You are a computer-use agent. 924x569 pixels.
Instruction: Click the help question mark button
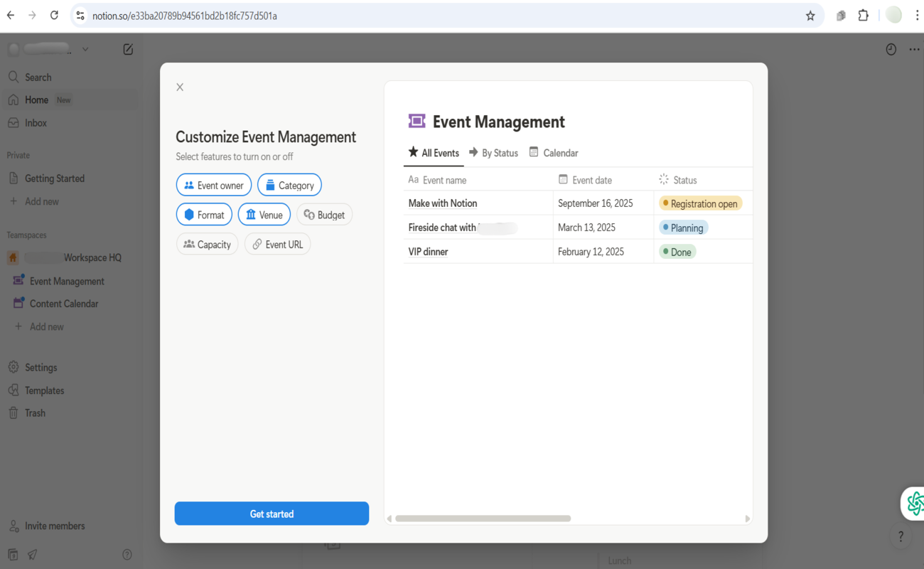click(x=901, y=536)
